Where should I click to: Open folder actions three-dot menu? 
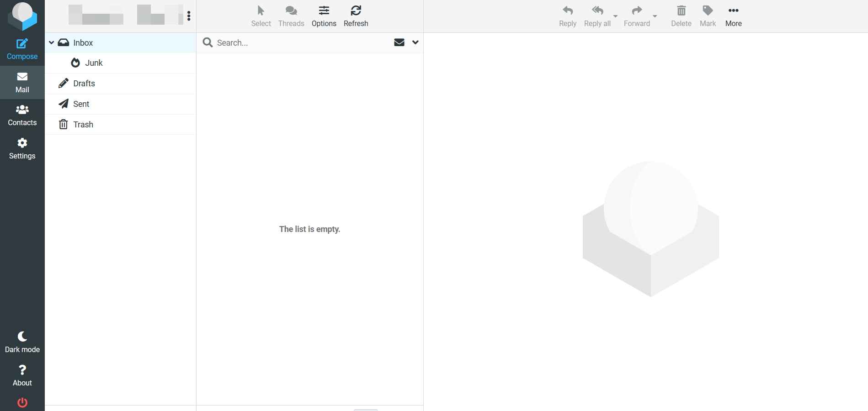189,16
